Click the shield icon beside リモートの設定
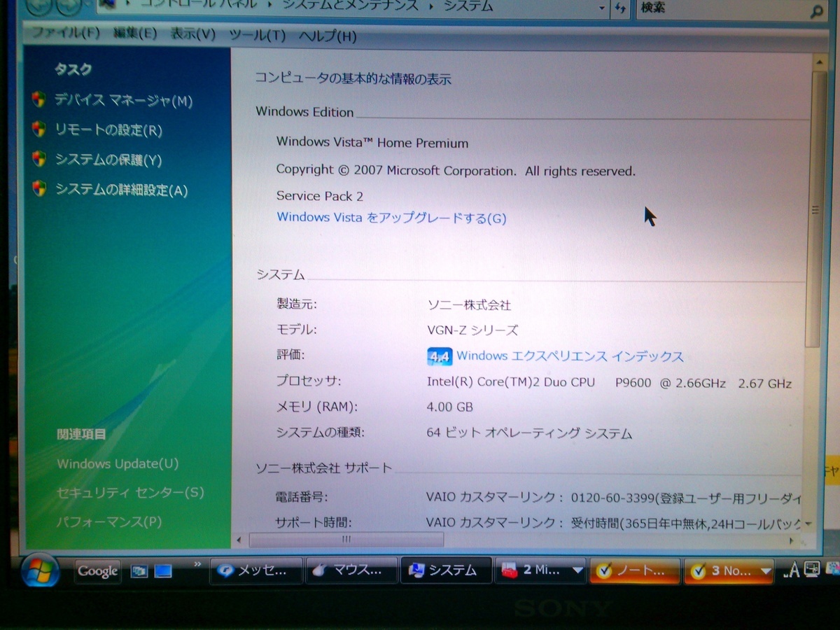840x630 pixels. (x=39, y=129)
